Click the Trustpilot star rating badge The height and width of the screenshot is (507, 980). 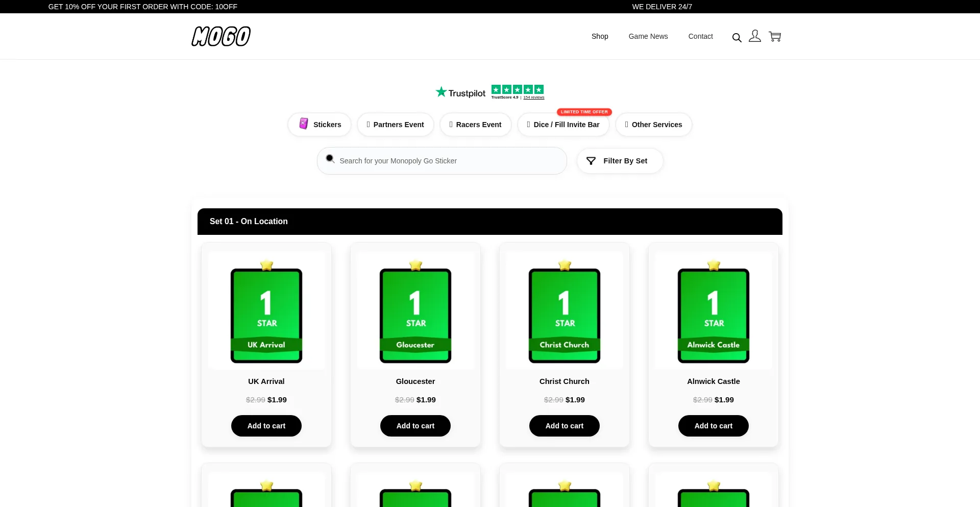coord(517,90)
